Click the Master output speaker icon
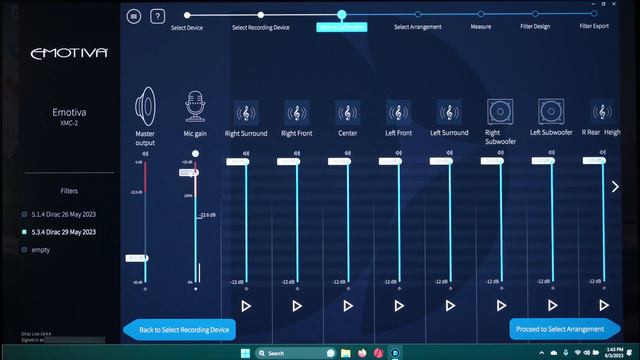The height and width of the screenshot is (360, 640). (x=145, y=107)
